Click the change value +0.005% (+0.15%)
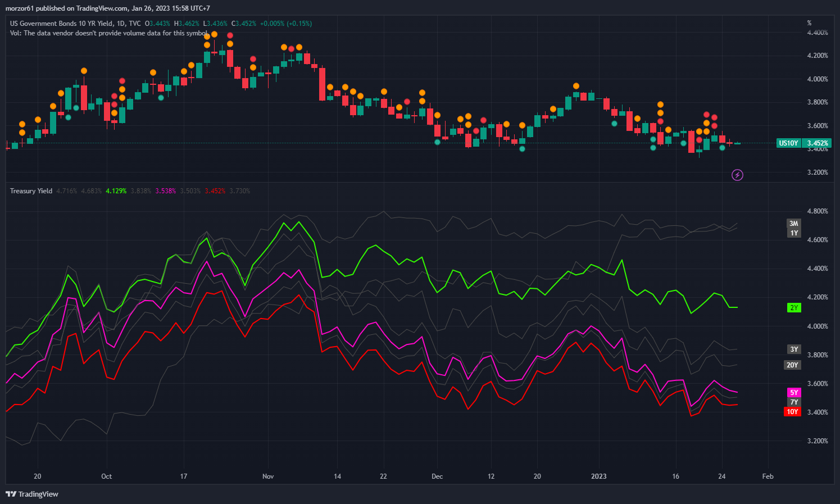Screen dimensions: 840x504 tap(285, 24)
